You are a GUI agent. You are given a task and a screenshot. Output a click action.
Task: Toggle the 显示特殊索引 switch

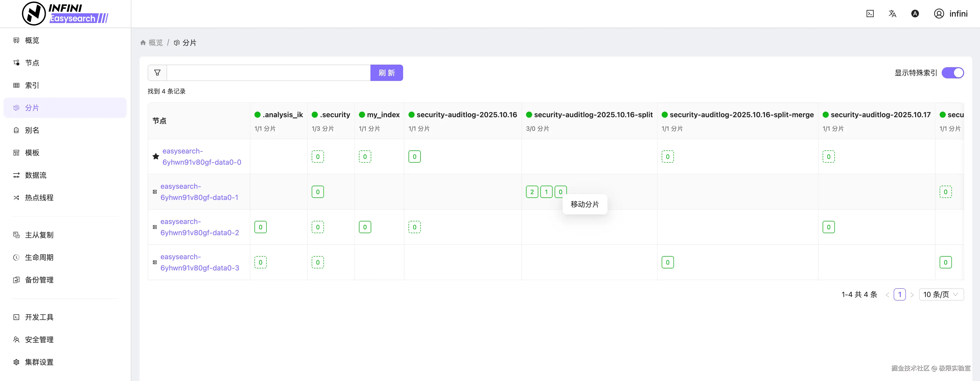(x=952, y=73)
